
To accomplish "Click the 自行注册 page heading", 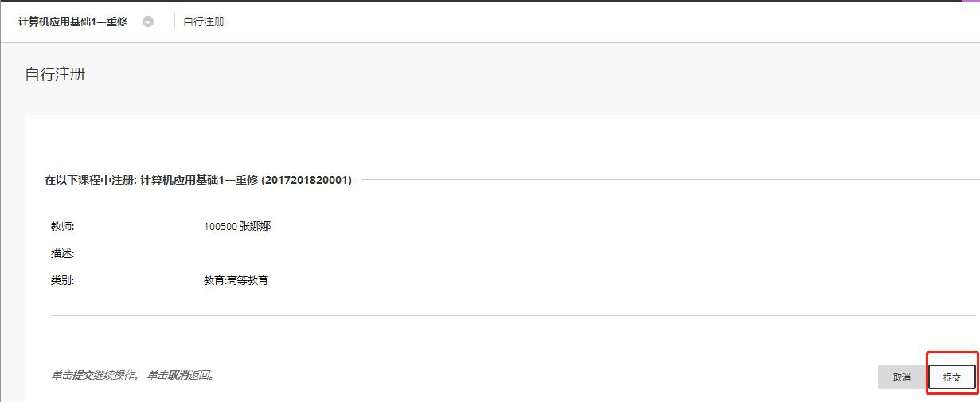I will click(55, 75).
